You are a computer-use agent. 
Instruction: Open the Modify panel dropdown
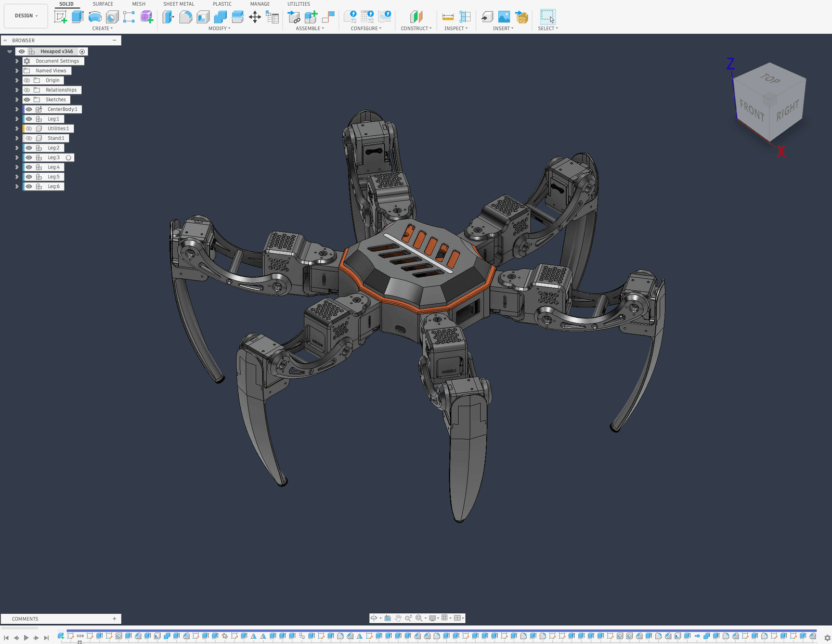coord(219,29)
